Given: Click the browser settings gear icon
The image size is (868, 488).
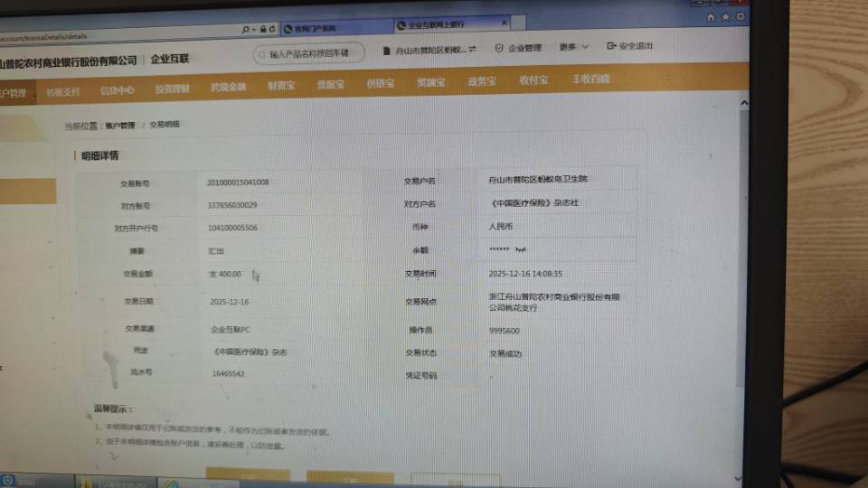Looking at the screenshot, I should pyautogui.click(x=739, y=17).
